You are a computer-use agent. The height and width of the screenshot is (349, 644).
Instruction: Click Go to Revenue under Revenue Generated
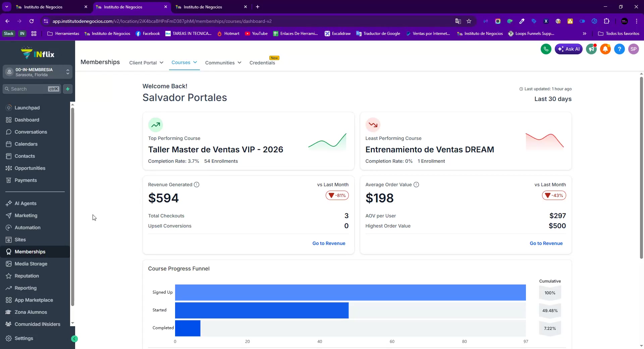coord(329,243)
